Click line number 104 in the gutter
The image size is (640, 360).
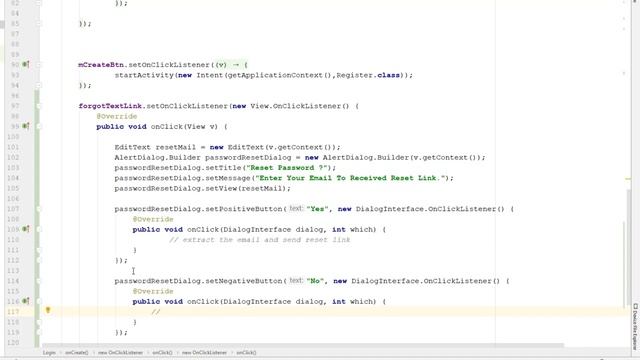point(13,178)
